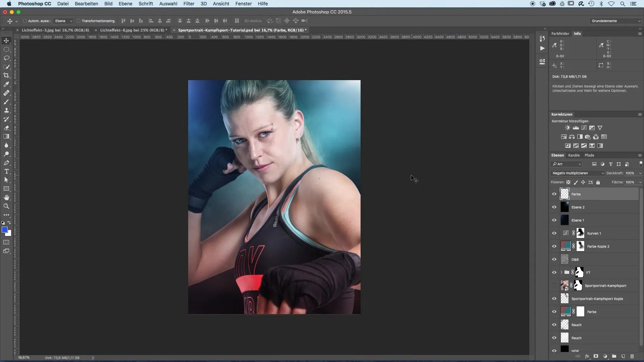Viewport: 644px width, 362px height.
Task: Add layer mask icon at panel bottom
Action: [x=596, y=356]
